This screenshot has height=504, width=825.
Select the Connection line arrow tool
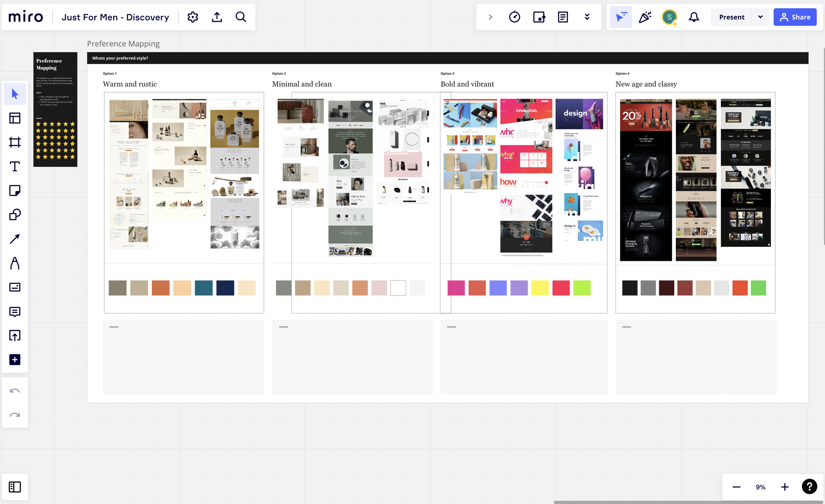pos(15,238)
